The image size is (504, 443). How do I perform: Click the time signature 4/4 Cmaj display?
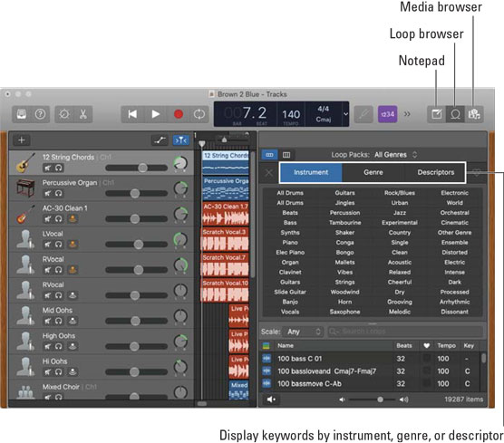pyautogui.click(x=323, y=114)
